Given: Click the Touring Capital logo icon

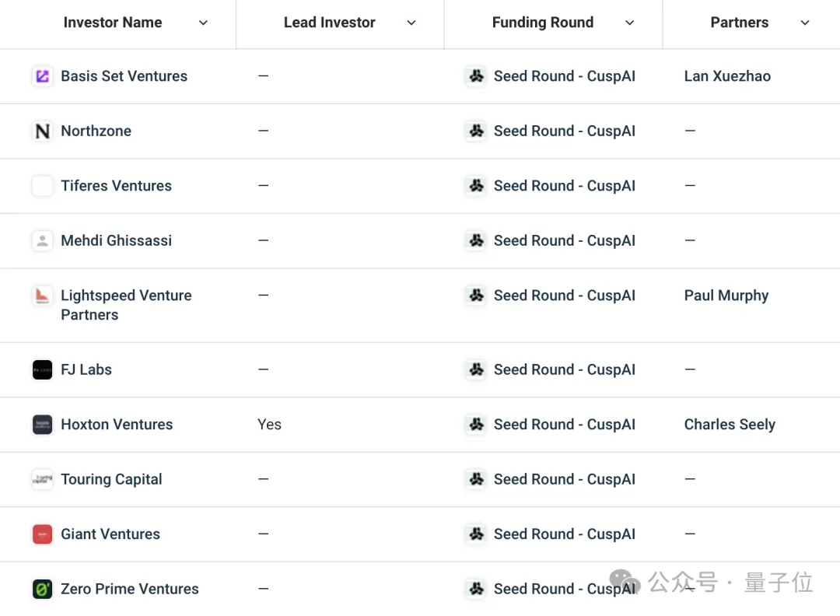Looking at the screenshot, I should pyautogui.click(x=42, y=479).
